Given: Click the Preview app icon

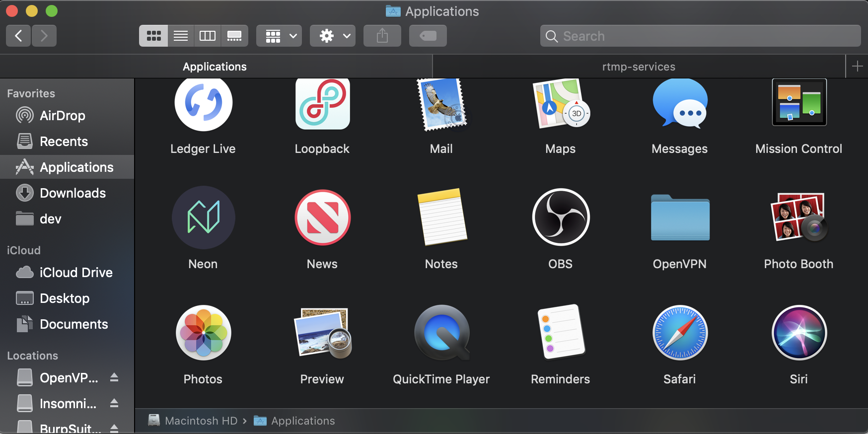Looking at the screenshot, I should (x=322, y=332).
